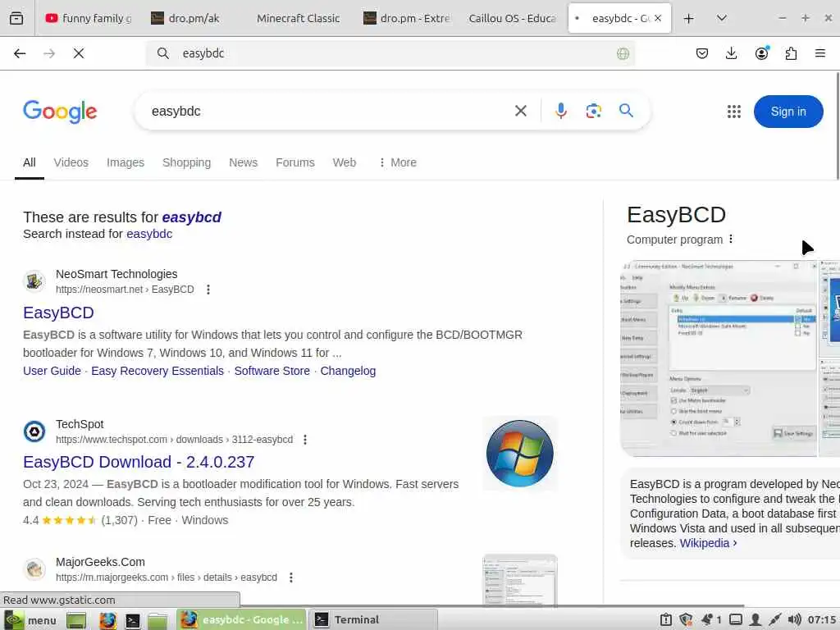Switch to Minecraft Classic tab

[298, 18]
